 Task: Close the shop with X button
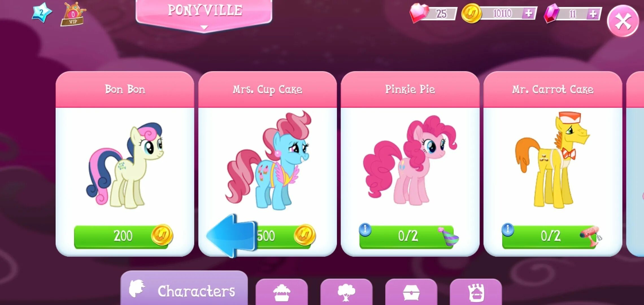click(623, 21)
